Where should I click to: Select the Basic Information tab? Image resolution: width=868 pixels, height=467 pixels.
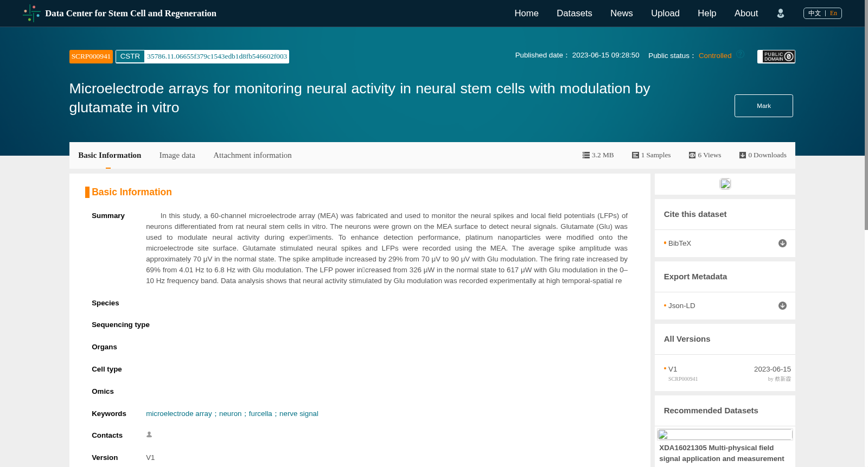110,155
